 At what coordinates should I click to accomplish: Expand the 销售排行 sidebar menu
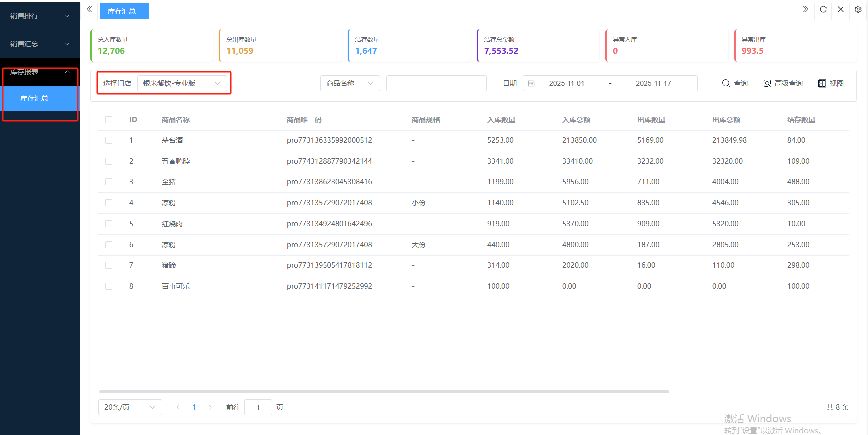(40, 16)
